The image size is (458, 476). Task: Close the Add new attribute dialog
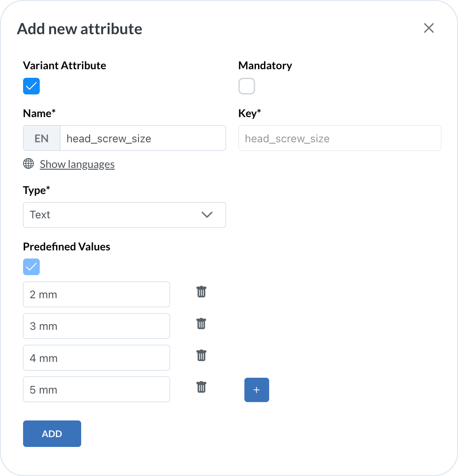click(x=429, y=28)
